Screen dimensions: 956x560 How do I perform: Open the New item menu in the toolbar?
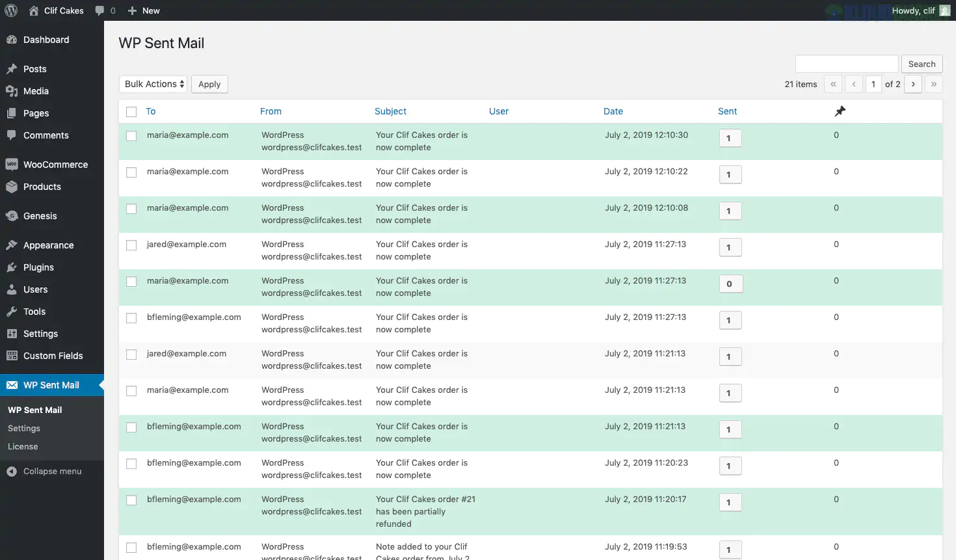click(x=143, y=10)
